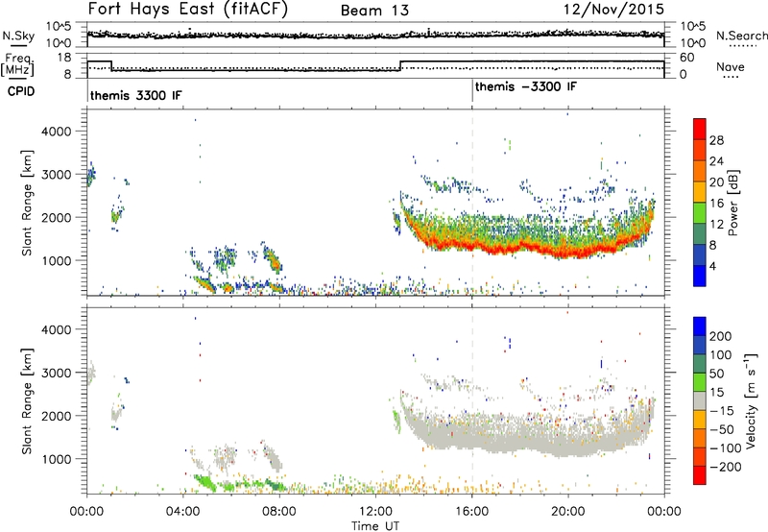Screen dimensions: 768x532
Task: Pick the red bottom segment of the velocity colorbar
Action: pos(700,475)
